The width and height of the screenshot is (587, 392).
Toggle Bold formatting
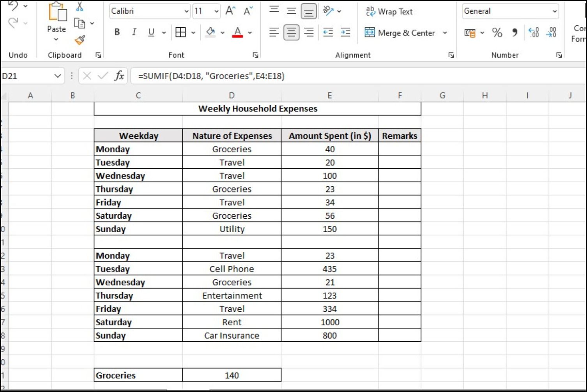tap(117, 32)
